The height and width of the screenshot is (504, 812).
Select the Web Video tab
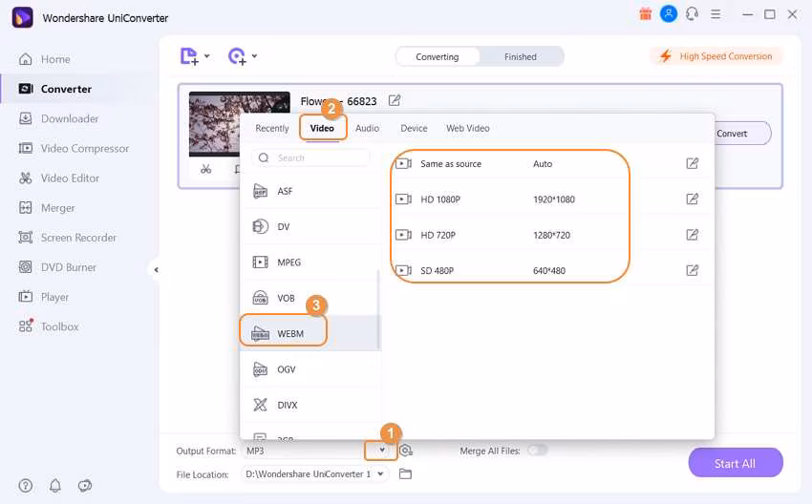point(468,128)
